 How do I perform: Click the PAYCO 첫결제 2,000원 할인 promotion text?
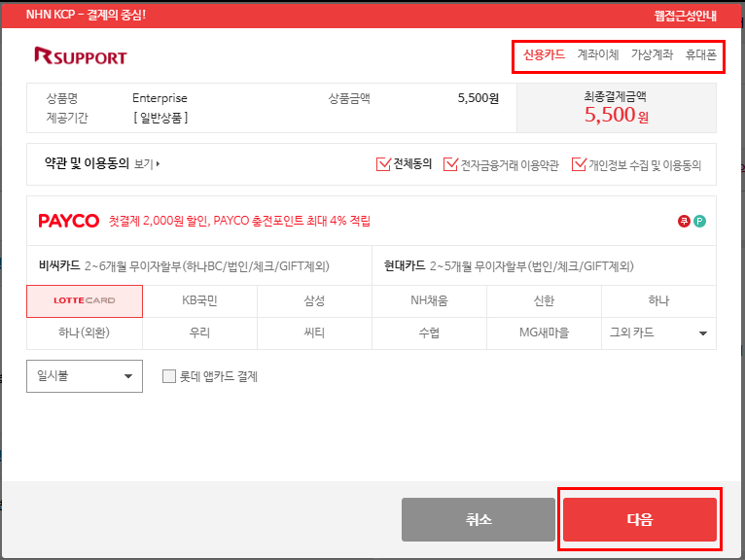pyautogui.click(x=239, y=221)
